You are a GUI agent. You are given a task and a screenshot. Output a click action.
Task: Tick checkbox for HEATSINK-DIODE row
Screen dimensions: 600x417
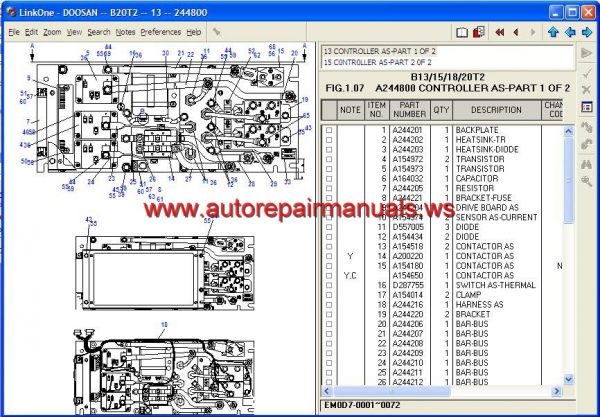click(x=329, y=150)
